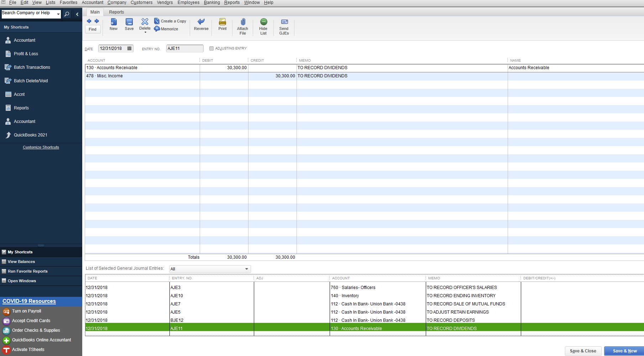Switch to the Reports tab
This screenshot has height=356, width=644.
click(x=116, y=12)
